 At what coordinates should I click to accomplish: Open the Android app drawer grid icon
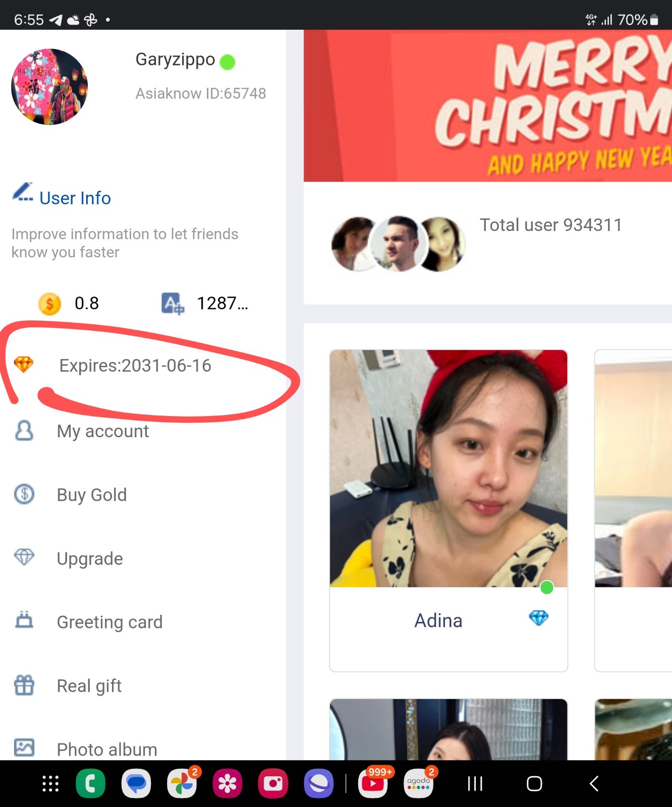50,784
